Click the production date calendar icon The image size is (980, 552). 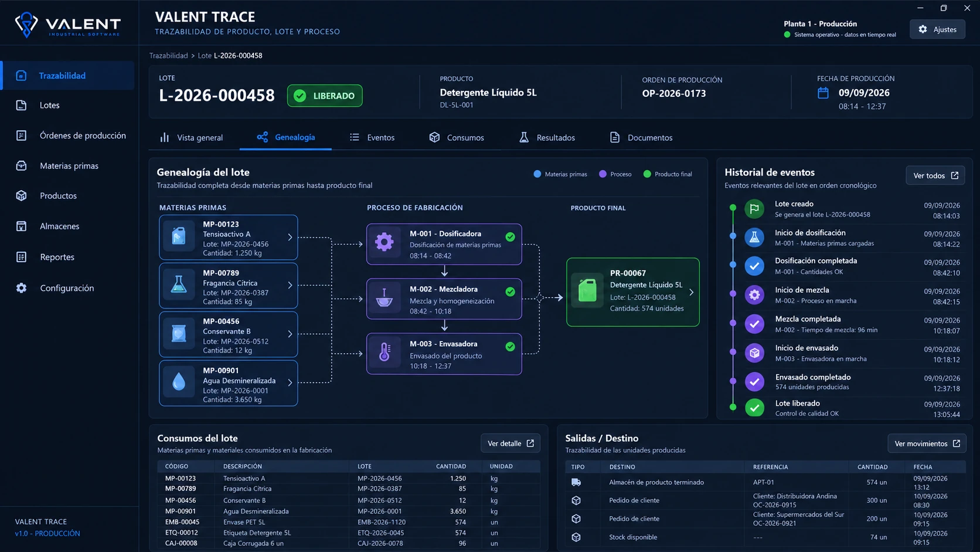823,93
